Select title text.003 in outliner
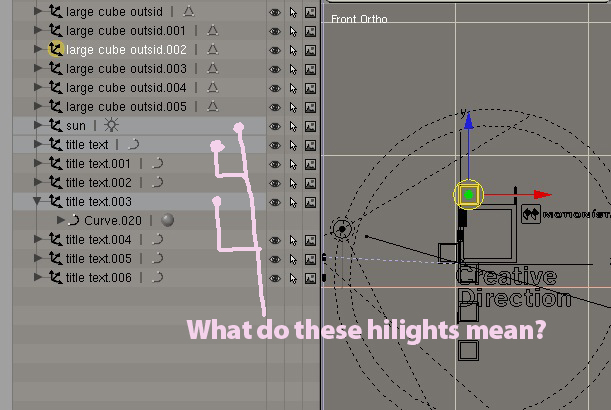 (x=99, y=201)
